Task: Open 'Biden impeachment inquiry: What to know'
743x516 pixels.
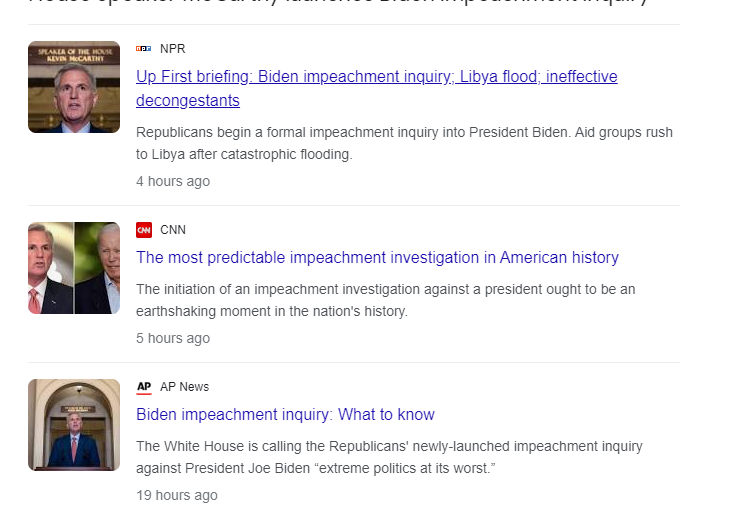Action: tap(285, 415)
